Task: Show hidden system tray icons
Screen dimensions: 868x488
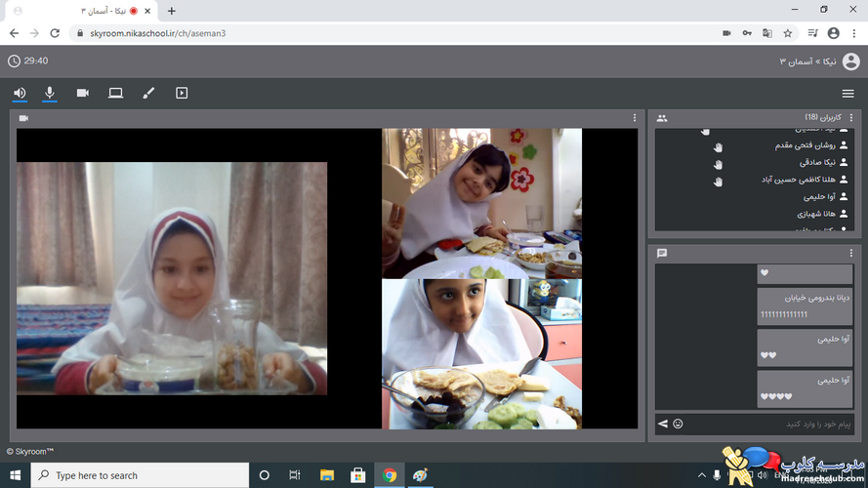Action: click(x=701, y=475)
